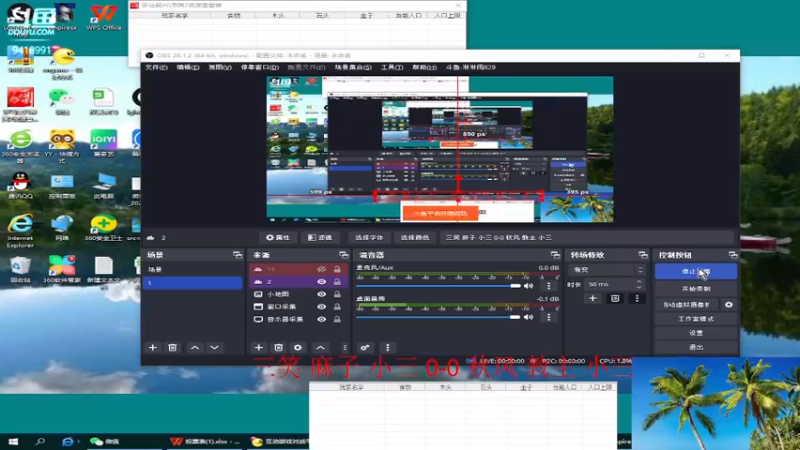Open 腾讯QQ desktop icon

pyautogui.click(x=20, y=186)
